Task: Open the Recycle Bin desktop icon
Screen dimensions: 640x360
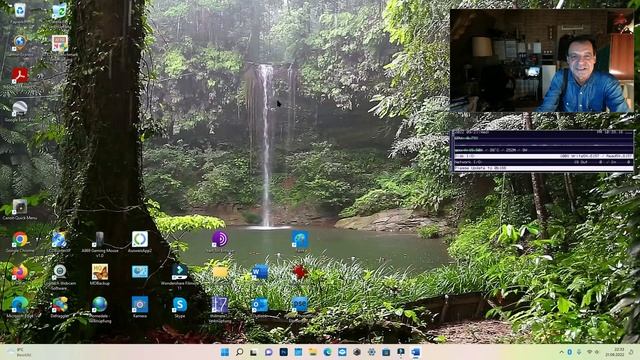Action: [20, 11]
